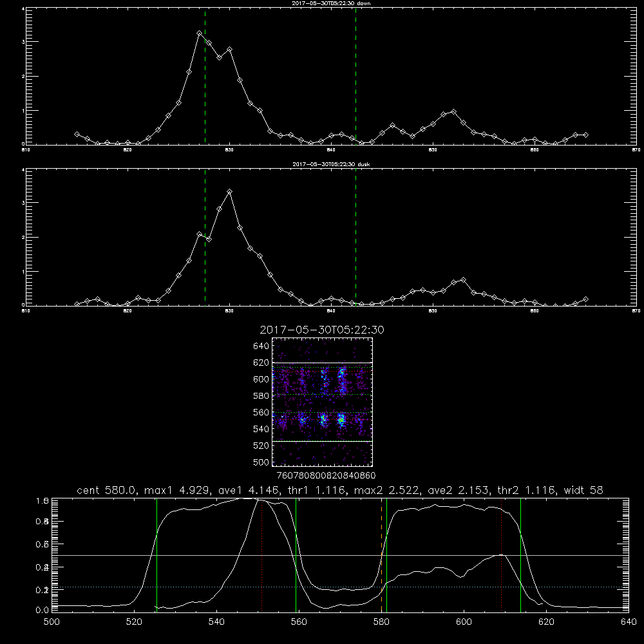Click the red dotted line near 609 in bottom plot
The width and height of the screenshot is (644, 644).
(501, 555)
